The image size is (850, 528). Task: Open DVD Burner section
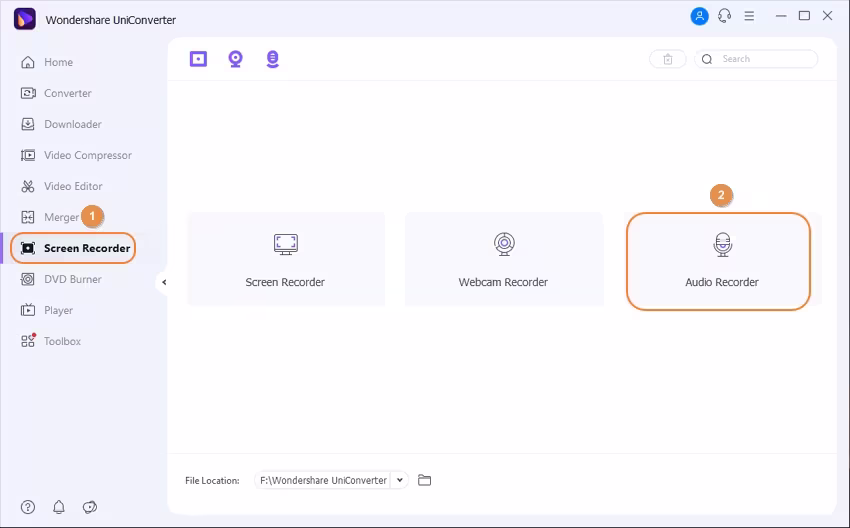tap(61, 279)
